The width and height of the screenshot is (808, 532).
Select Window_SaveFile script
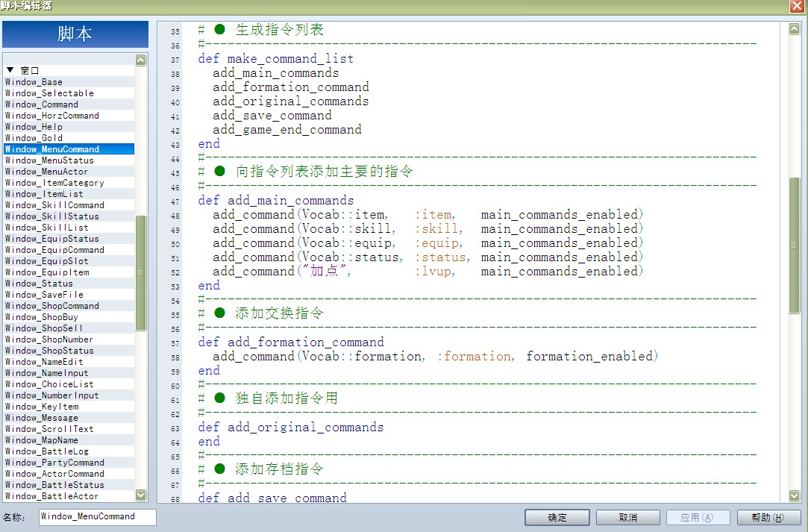(x=69, y=295)
